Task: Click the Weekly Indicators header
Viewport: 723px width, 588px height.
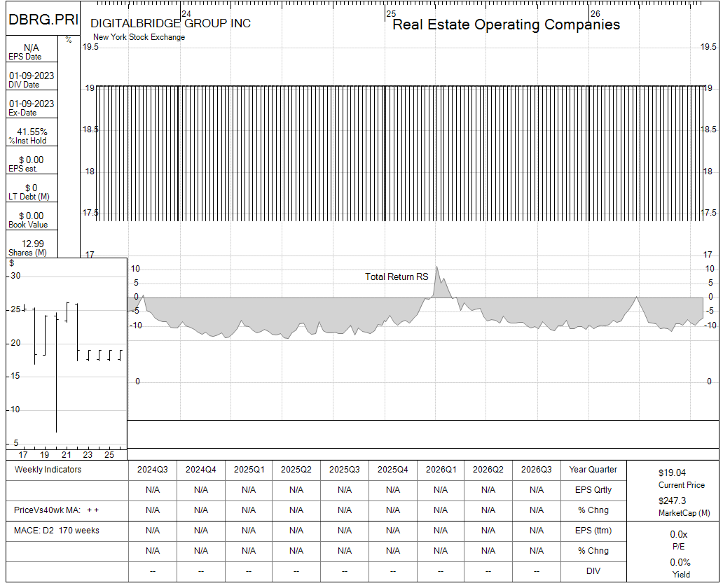Action: 48,470
